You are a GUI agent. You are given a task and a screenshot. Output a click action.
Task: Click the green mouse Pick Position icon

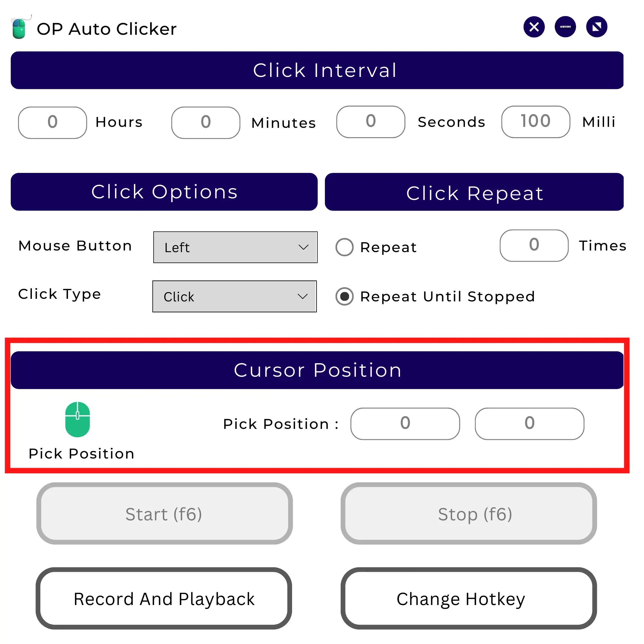77,419
